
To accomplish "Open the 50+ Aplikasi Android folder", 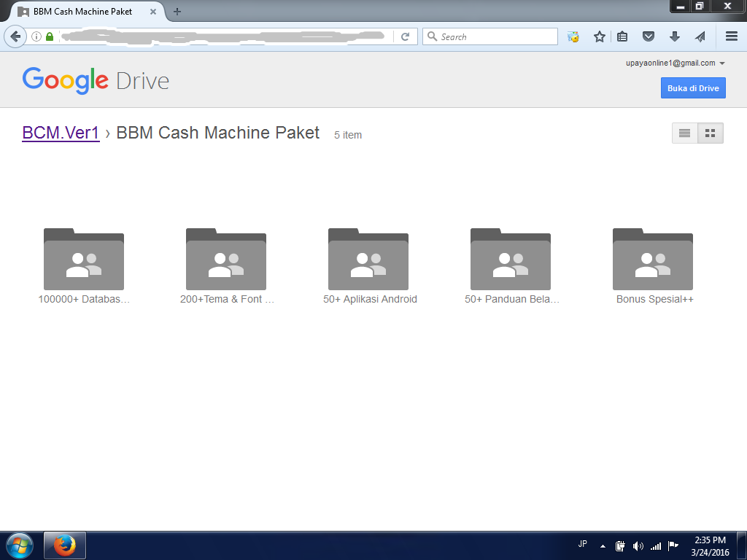I will 368,259.
